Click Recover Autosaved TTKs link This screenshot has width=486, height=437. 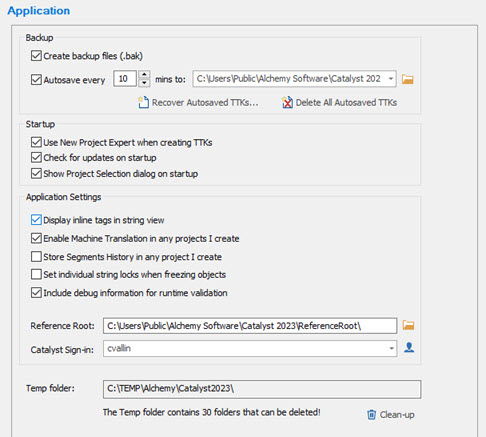click(x=205, y=102)
